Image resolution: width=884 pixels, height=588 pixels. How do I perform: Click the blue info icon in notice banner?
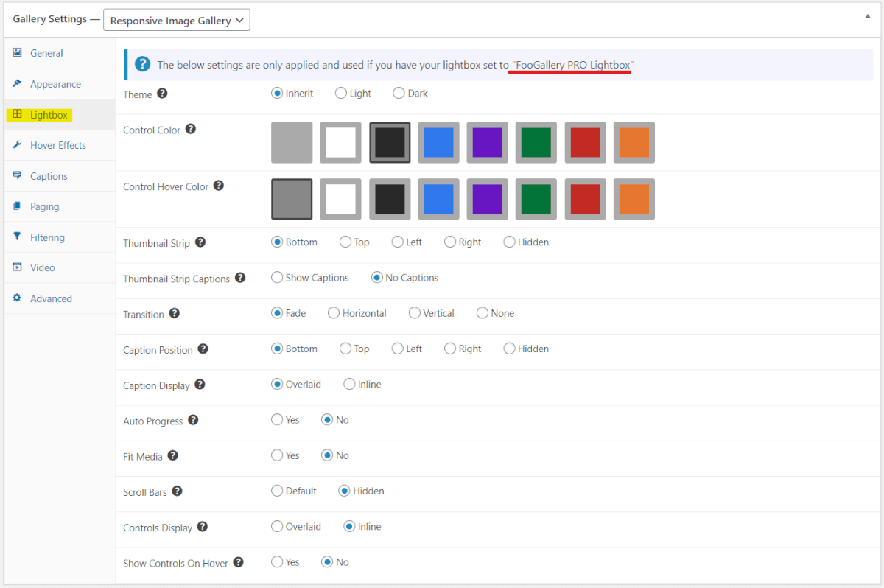(x=143, y=64)
